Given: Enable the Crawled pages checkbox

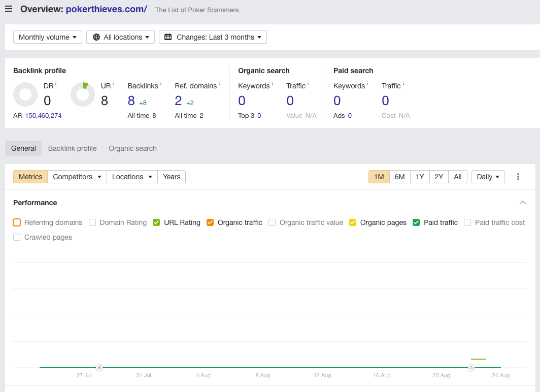Looking at the screenshot, I should click(17, 237).
